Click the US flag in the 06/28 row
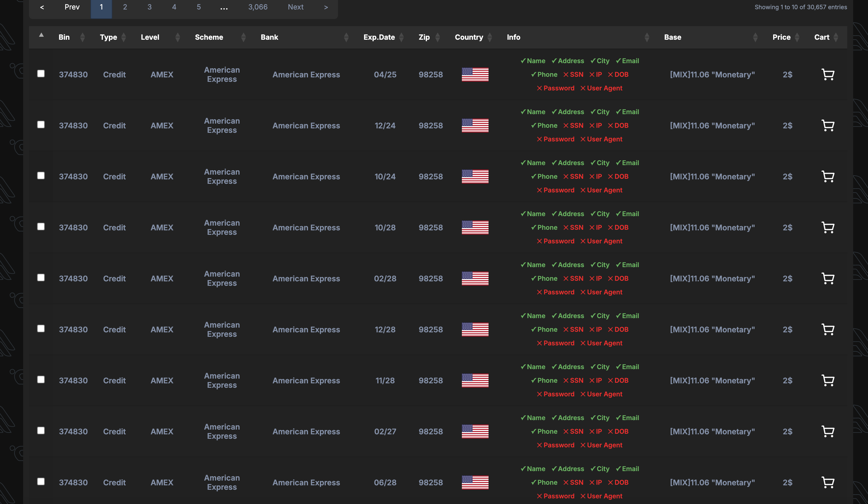The image size is (868, 504). (475, 482)
